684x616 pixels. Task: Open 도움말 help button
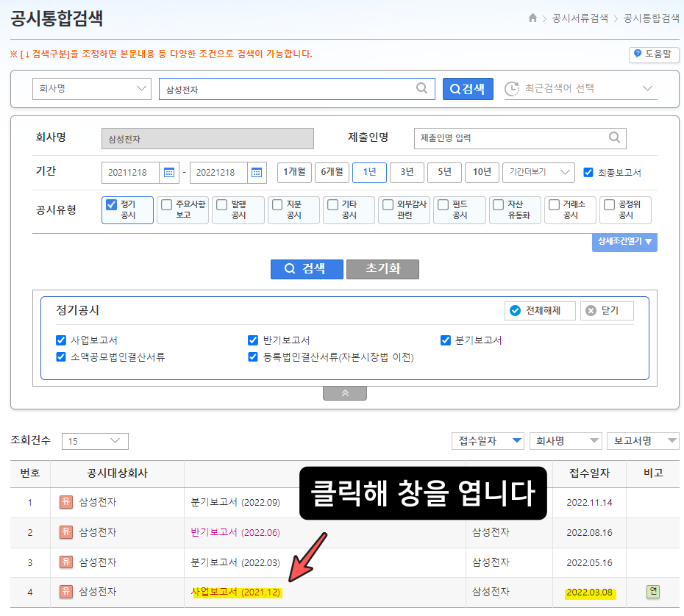point(653,54)
